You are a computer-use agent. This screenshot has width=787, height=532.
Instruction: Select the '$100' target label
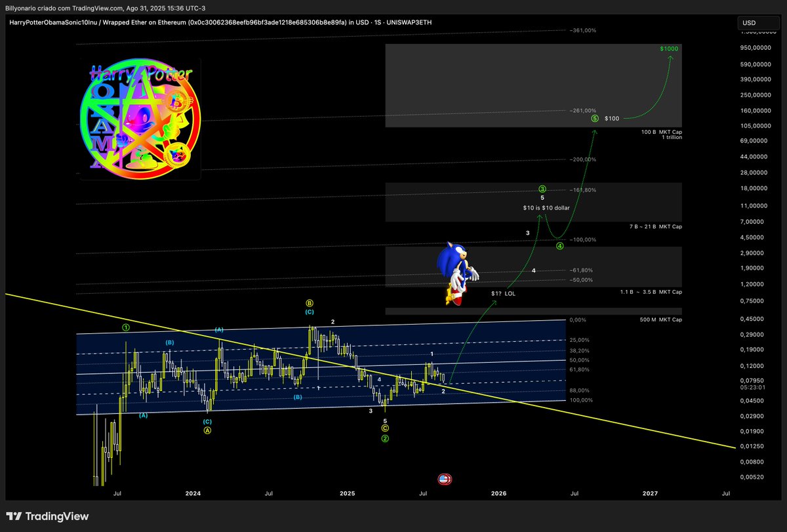pyautogui.click(x=612, y=119)
